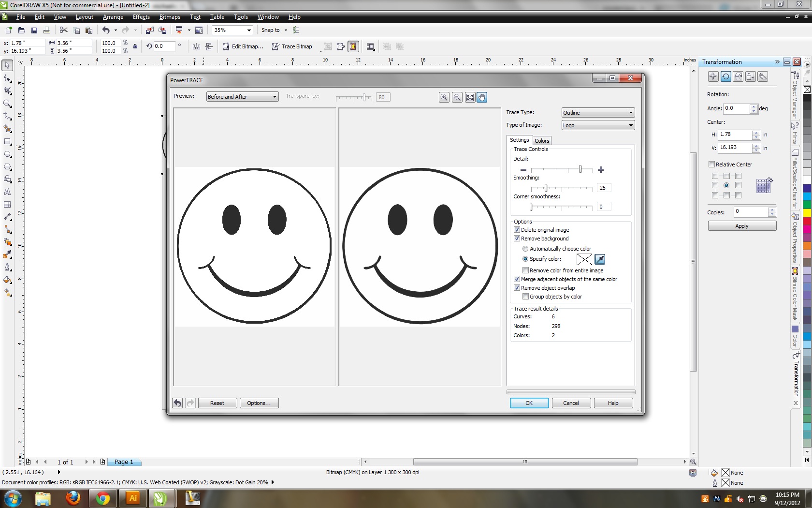Click the Reset button
Screen dimensions: 812x508
[x=217, y=403]
